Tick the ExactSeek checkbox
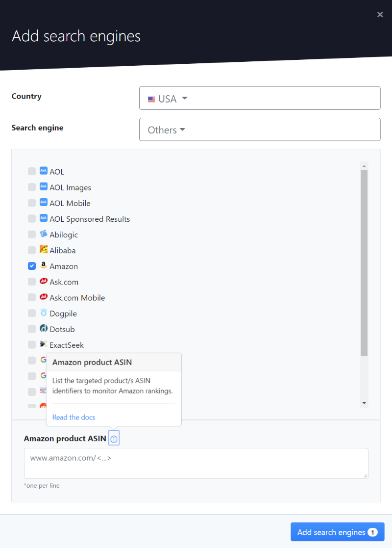Viewport: 392px width, 548px height. point(32,344)
